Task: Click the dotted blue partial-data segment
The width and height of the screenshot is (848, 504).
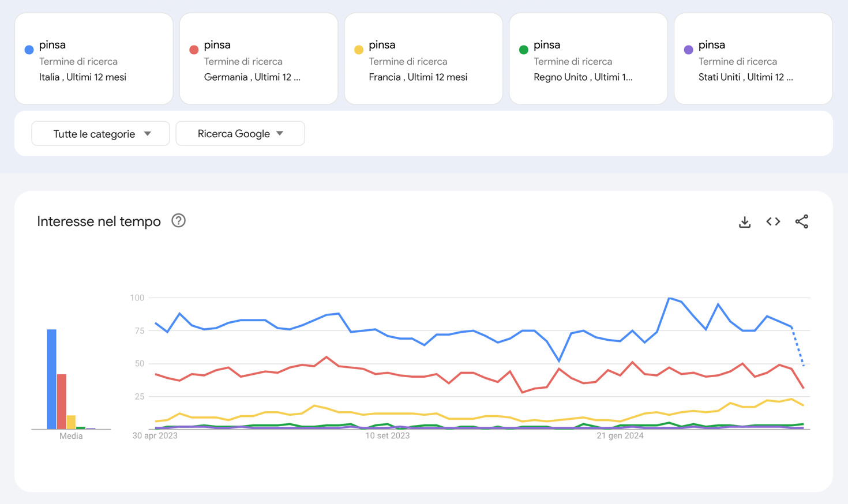Action: click(798, 346)
